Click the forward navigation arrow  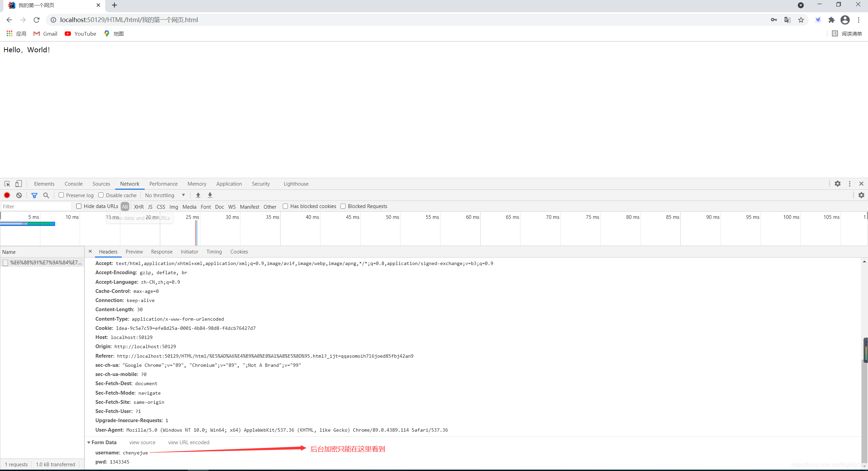coord(23,20)
